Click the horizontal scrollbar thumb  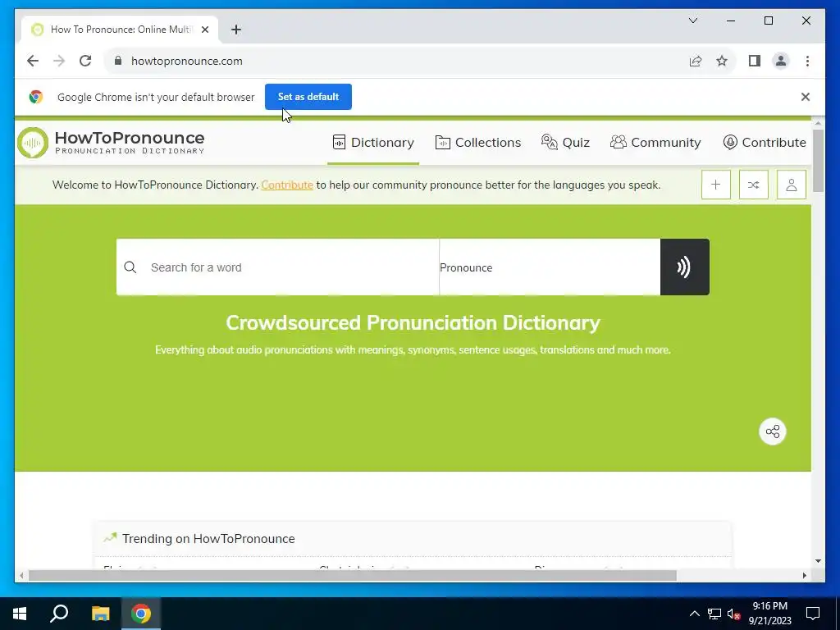[x=353, y=575]
